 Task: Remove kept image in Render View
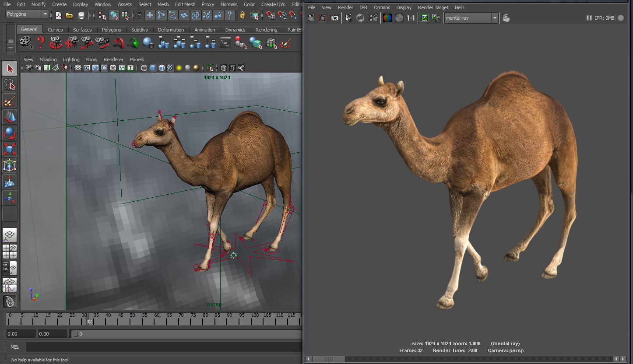click(436, 18)
